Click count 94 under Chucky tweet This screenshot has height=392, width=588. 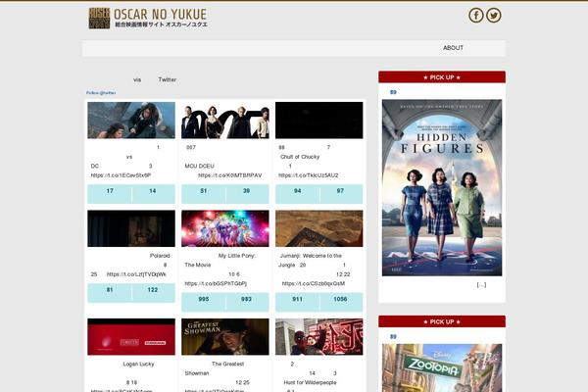tap(297, 191)
